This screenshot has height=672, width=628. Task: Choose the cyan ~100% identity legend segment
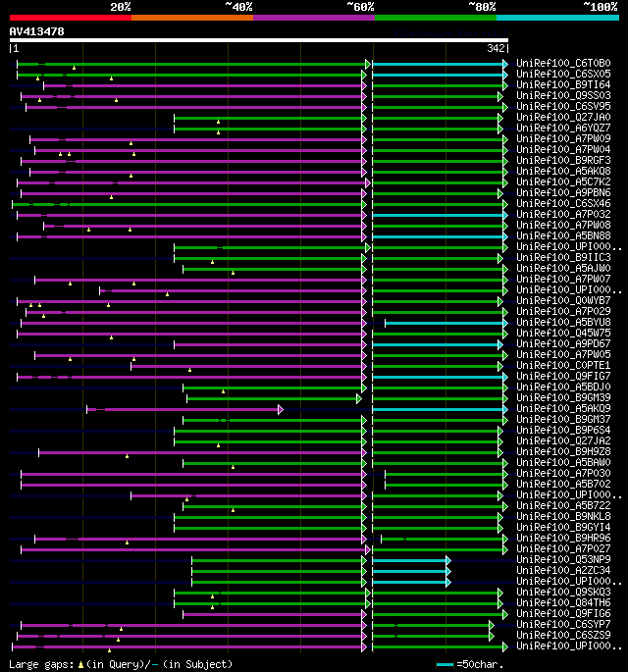[557, 17]
